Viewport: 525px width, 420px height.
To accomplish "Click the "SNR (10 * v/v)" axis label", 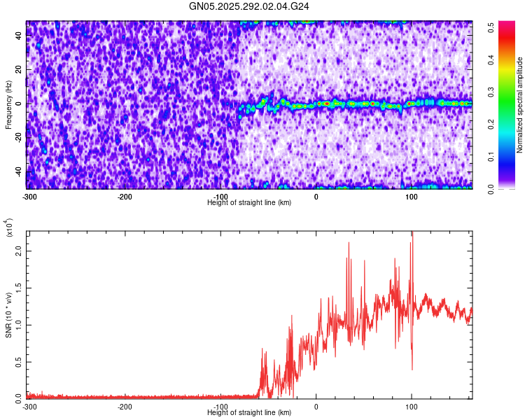I will [x=8, y=314].
